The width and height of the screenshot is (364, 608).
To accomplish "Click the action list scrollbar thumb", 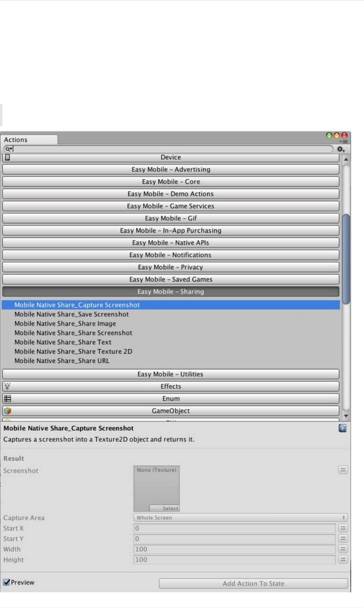I will pyautogui.click(x=346, y=259).
